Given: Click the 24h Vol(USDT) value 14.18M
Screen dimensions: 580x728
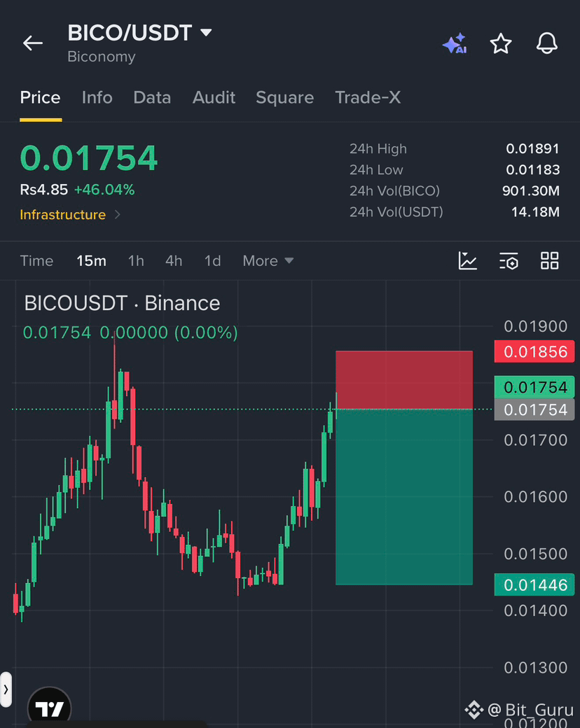Looking at the screenshot, I should [535, 211].
